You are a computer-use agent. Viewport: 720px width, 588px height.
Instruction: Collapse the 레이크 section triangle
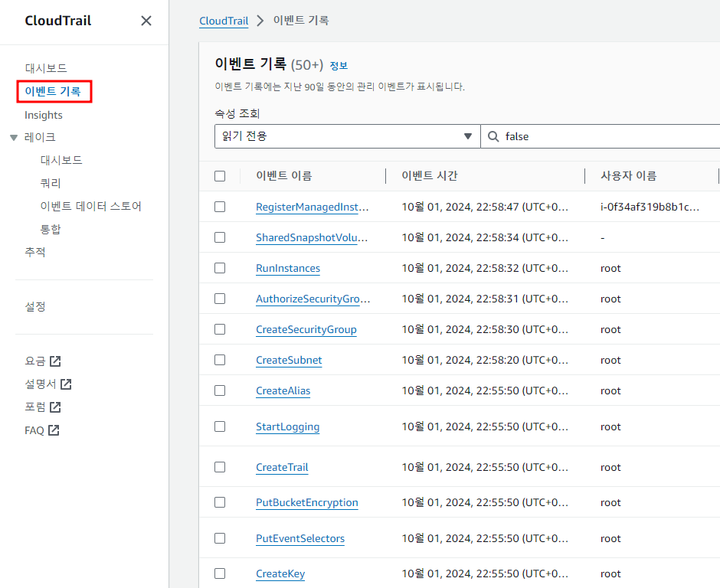14,137
